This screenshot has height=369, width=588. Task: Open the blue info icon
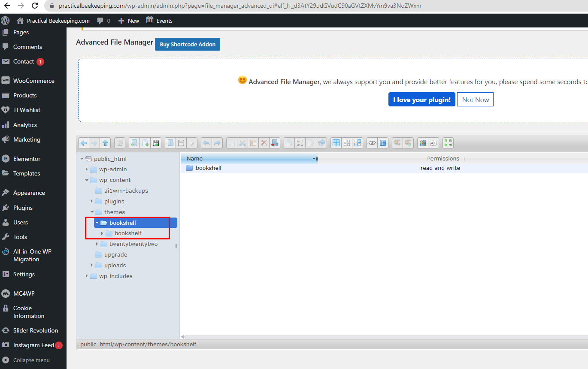383,143
